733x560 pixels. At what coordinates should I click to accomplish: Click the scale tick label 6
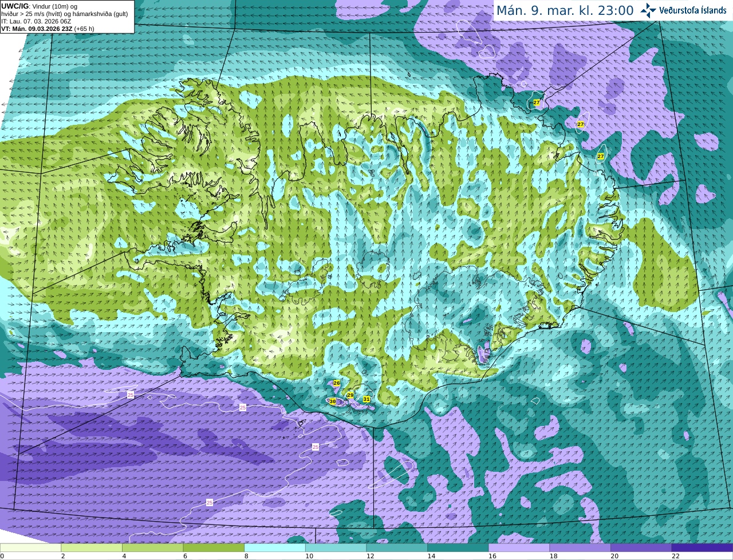[x=185, y=556]
